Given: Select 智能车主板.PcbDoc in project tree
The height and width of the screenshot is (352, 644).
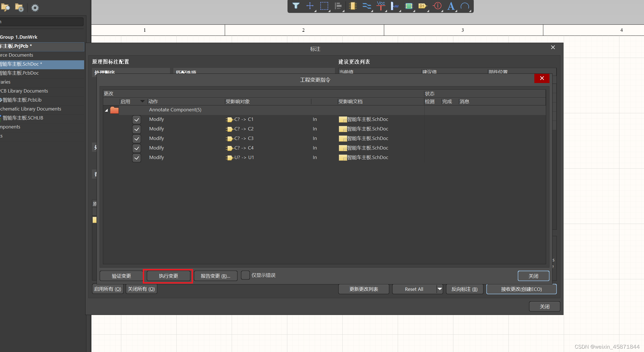Looking at the screenshot, I should pos(20,73).
